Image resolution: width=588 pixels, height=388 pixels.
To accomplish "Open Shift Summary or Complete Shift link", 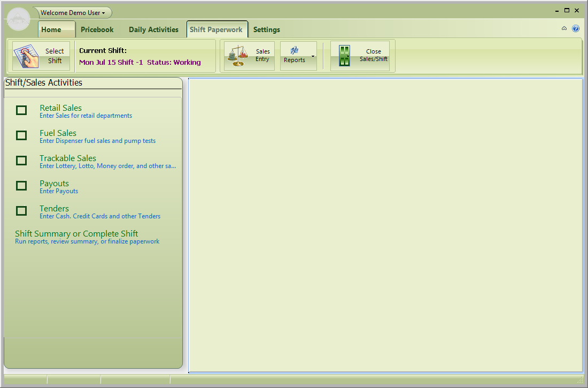I will 76,234.
